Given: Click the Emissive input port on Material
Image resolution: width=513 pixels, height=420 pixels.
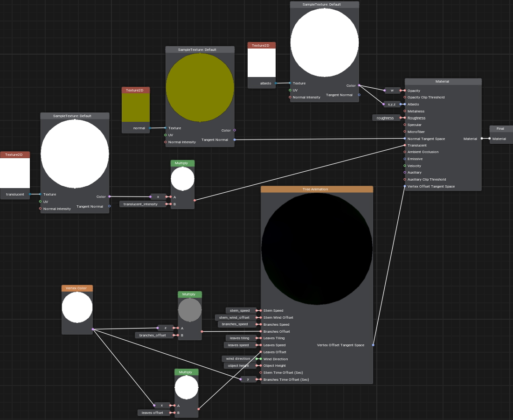Looking at the screenshot, I should (405, 159).
